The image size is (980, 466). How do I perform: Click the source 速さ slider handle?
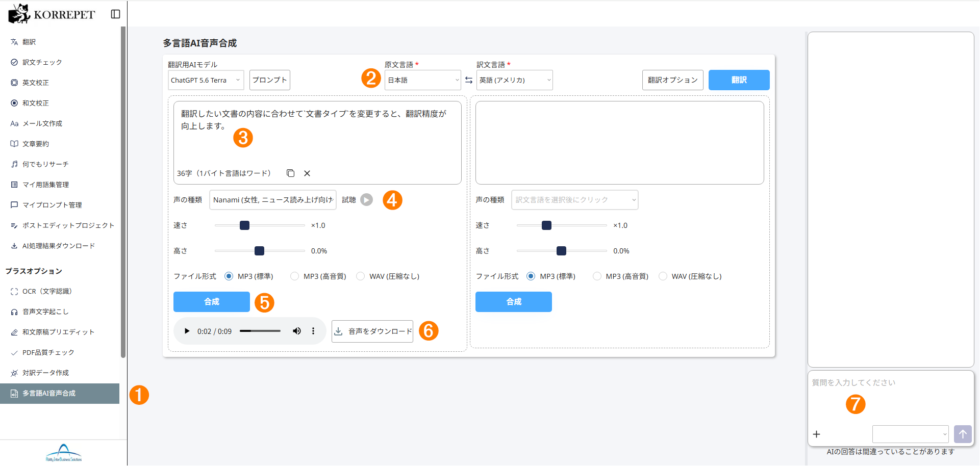pos(244,225)
